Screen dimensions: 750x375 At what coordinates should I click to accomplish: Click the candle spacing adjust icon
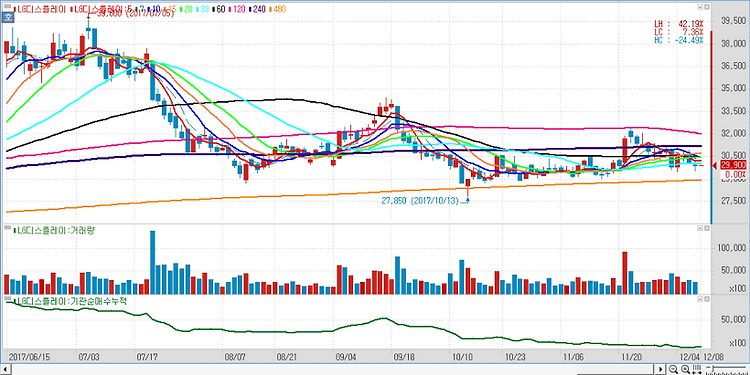coord(697,369)
